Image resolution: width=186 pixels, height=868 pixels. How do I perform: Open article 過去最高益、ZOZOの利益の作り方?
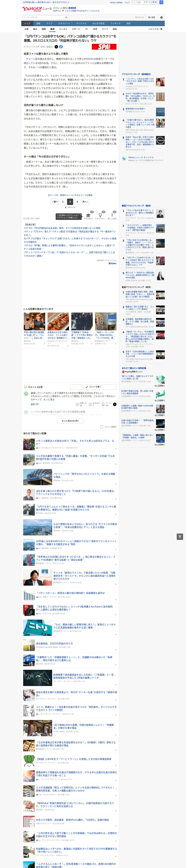point(54,644)
